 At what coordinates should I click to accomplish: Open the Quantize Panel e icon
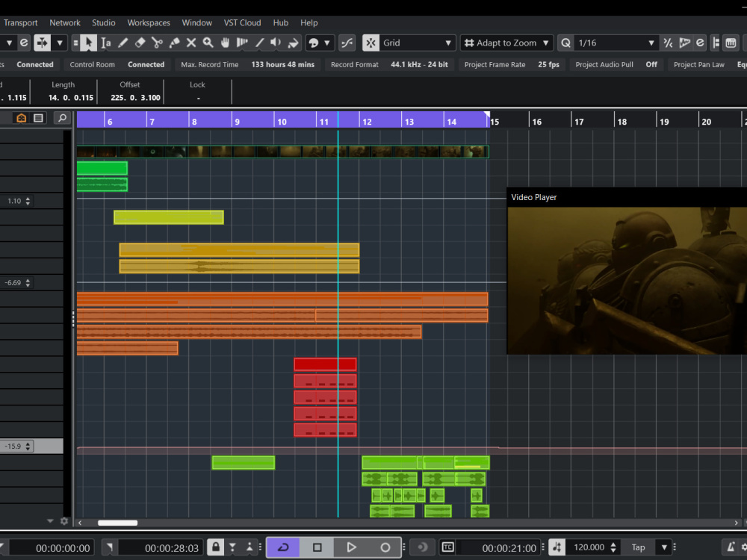coord(700,43)
